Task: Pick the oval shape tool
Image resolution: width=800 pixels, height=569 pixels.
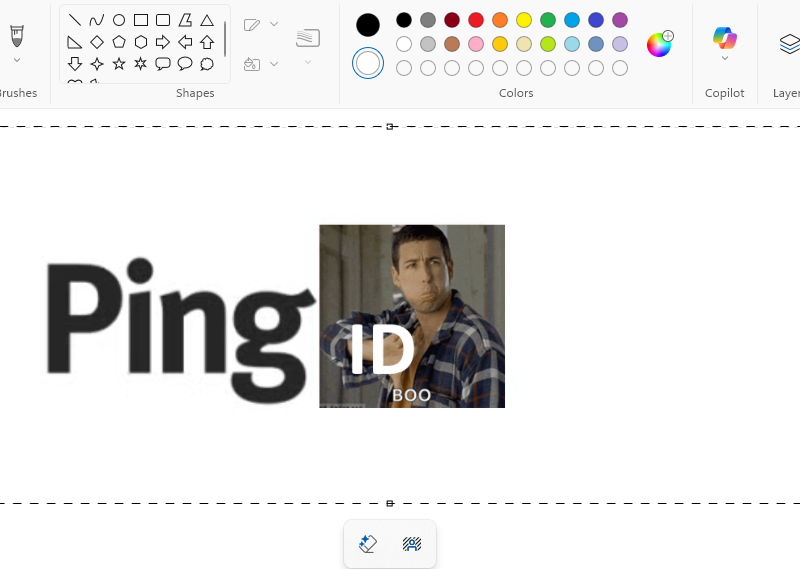Action: [119, 20]
